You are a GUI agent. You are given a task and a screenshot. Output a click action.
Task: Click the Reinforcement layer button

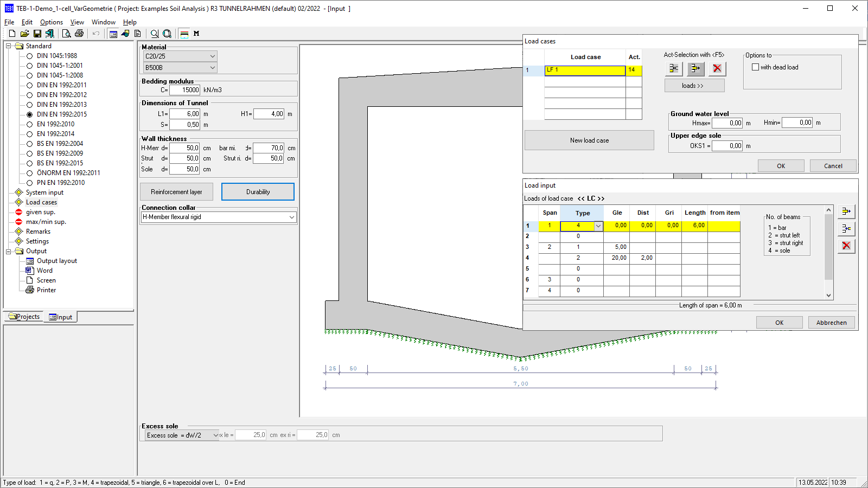[x=176, y=192]
